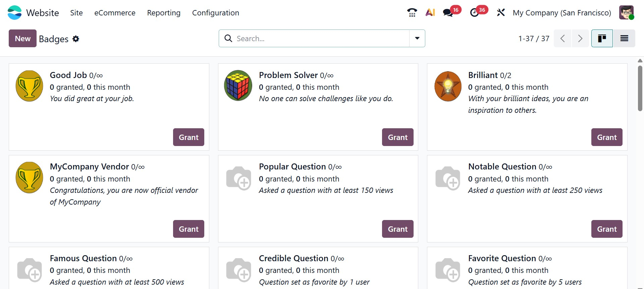Open the AI assistant icon

[430, 13]
